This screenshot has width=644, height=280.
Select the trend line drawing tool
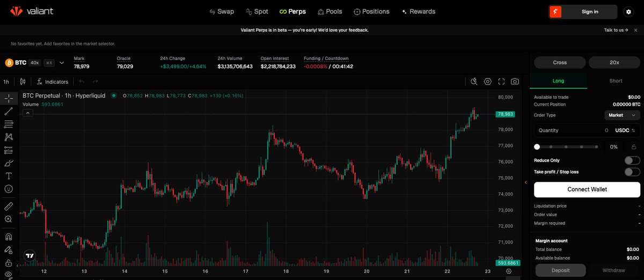9,111
